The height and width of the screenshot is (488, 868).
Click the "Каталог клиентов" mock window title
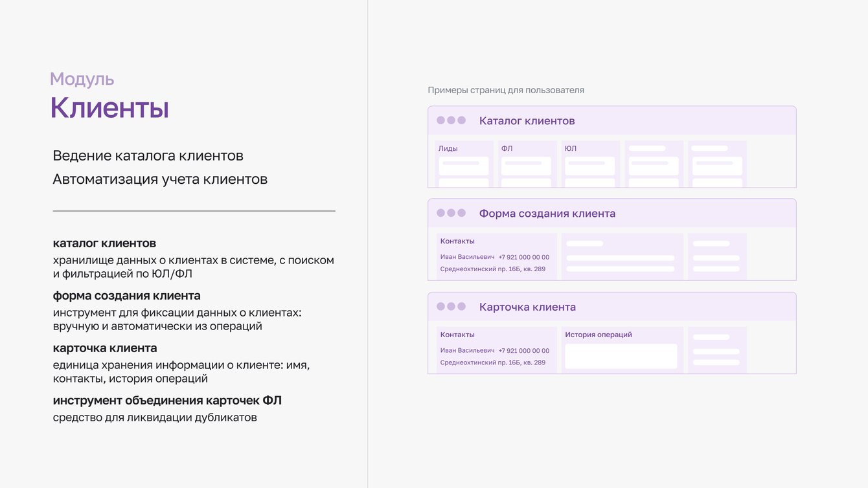[527, 120]
